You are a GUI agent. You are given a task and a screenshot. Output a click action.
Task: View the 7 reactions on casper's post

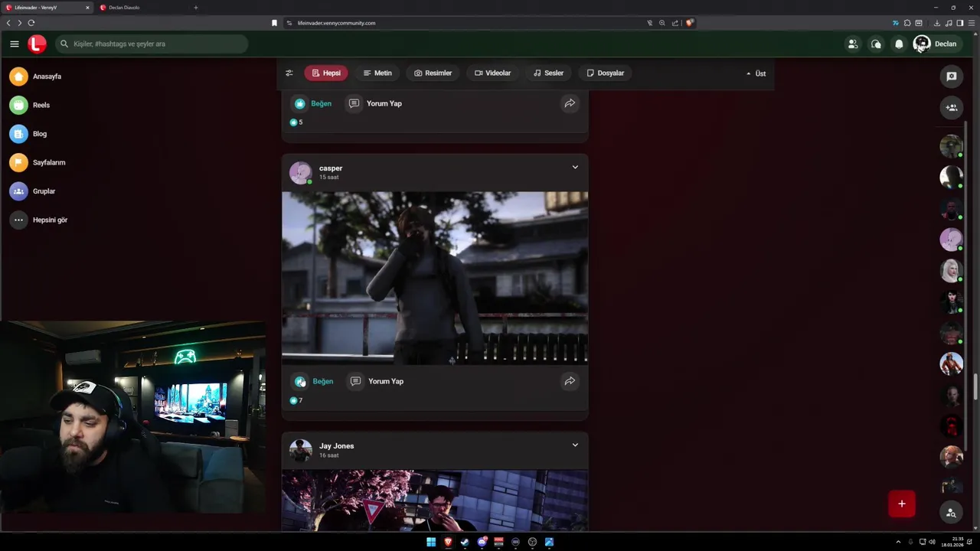point(296,400)
